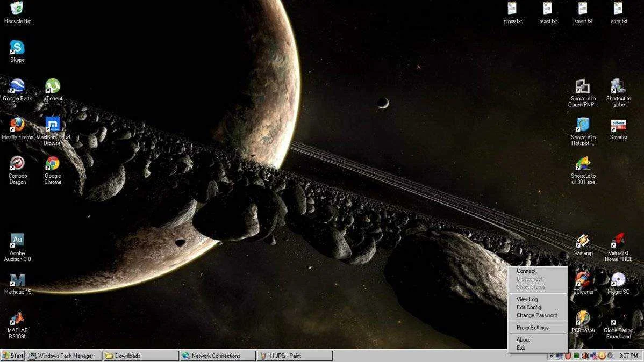Expand hidden tray icons with the chevron
The image size is (644, 362).
[x=552, y=356]
